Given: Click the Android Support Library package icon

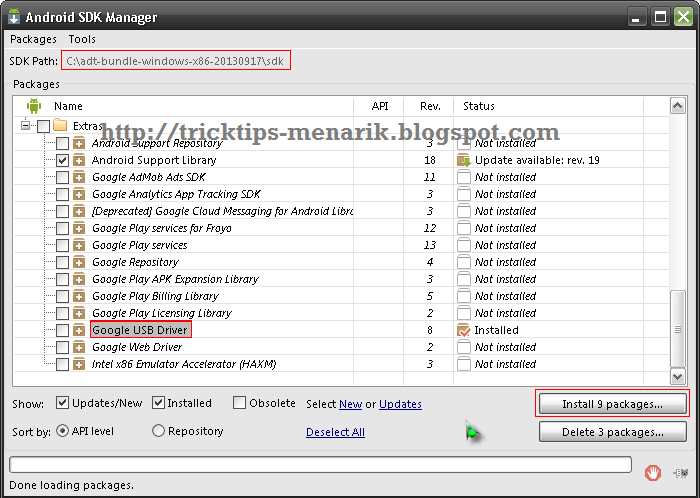Looking at the screenshot, I should 79,160.
